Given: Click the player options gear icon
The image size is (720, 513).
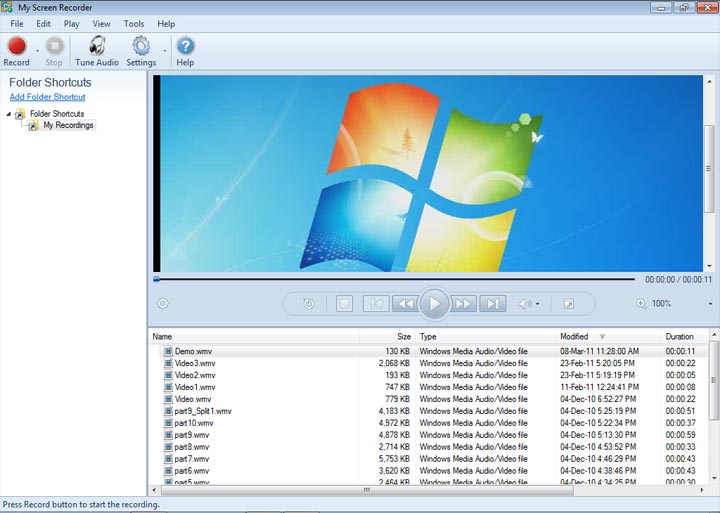Looking at the screenshot, I should tap(163, 303).
